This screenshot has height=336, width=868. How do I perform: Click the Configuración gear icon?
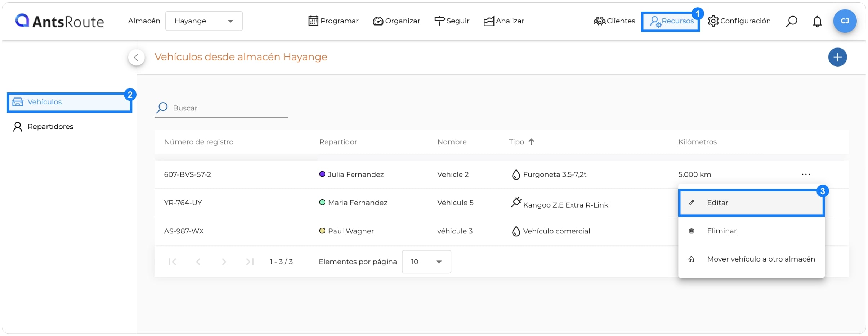coord(713,21)
